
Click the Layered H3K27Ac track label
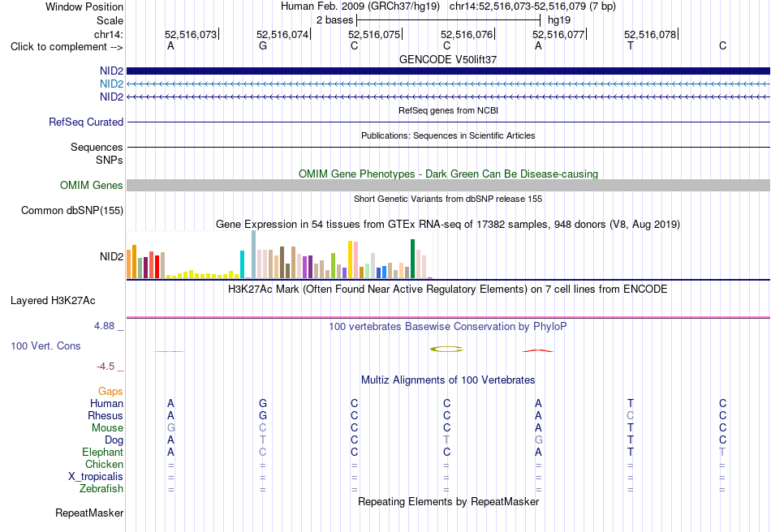[53, 301]
